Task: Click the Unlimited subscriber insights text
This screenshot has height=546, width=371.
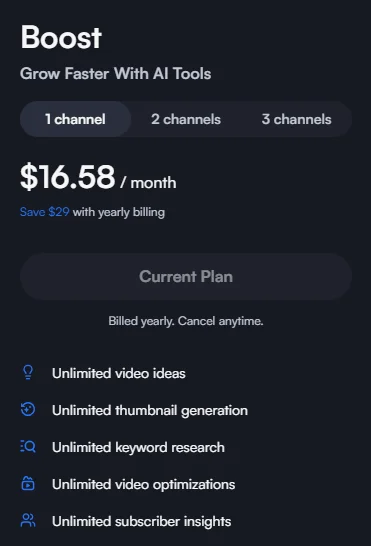Action: (x=141, y=521)
